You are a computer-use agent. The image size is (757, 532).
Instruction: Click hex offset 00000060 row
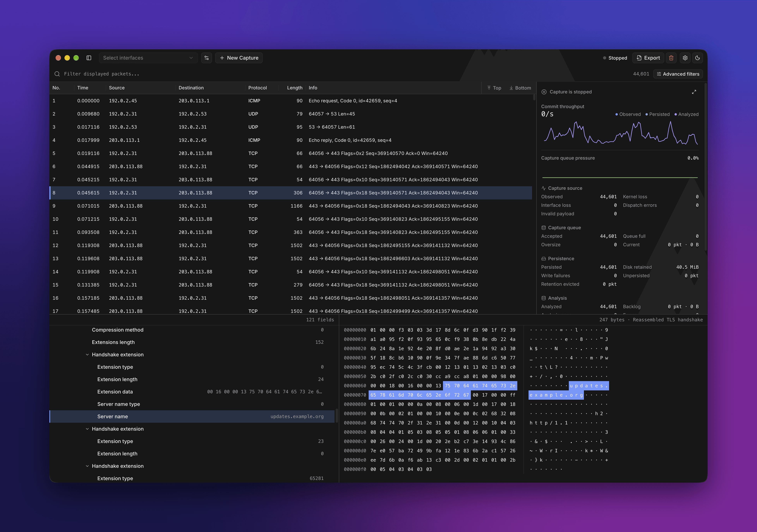click(430, 386)
